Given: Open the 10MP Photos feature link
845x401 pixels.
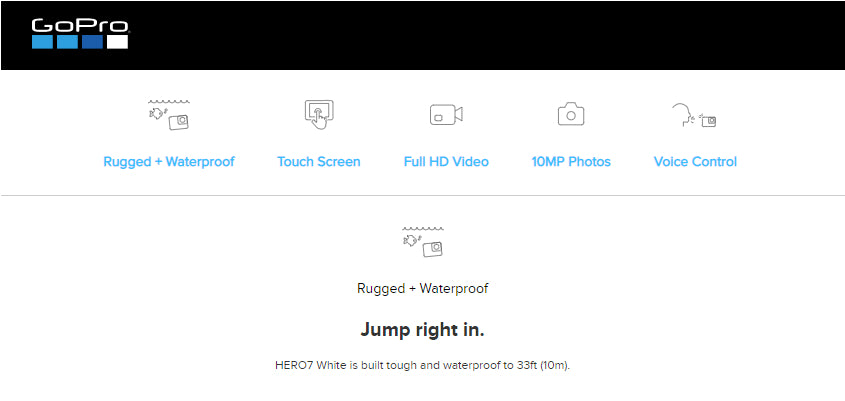Looking at the screenshot, I should point(571,162).
